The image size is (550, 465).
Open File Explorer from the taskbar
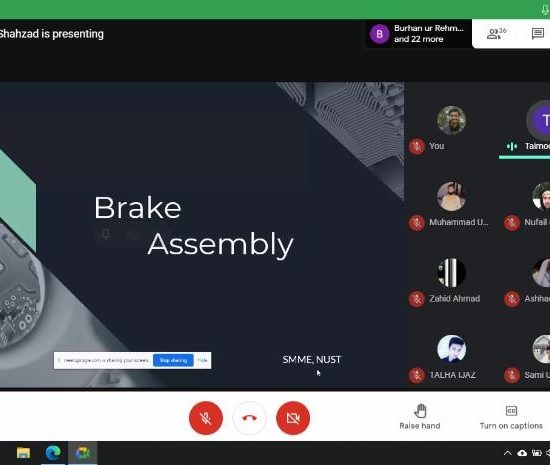pos(24,453)
